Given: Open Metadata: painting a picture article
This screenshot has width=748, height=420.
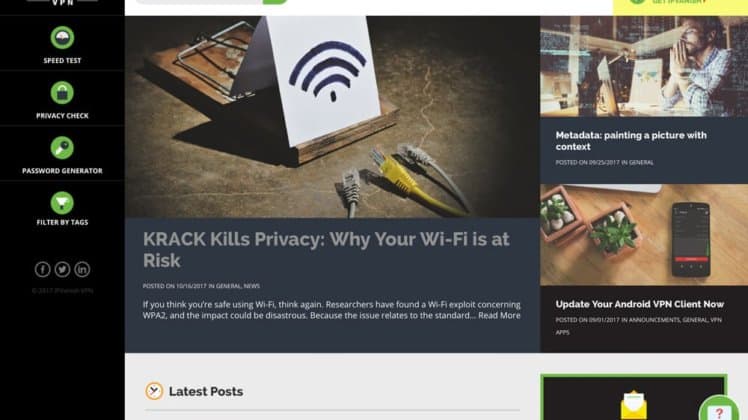Looking at the screenshot, I should pos(631,141).
